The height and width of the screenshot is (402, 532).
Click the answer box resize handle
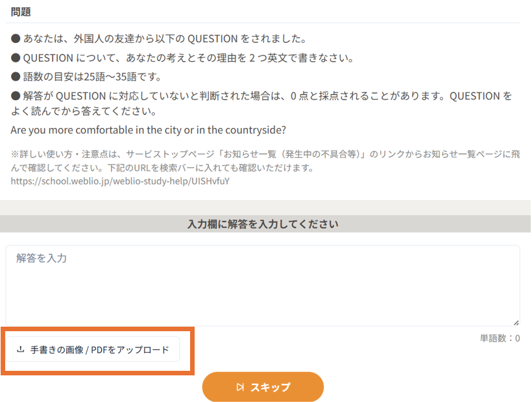[x=516, y=322]
